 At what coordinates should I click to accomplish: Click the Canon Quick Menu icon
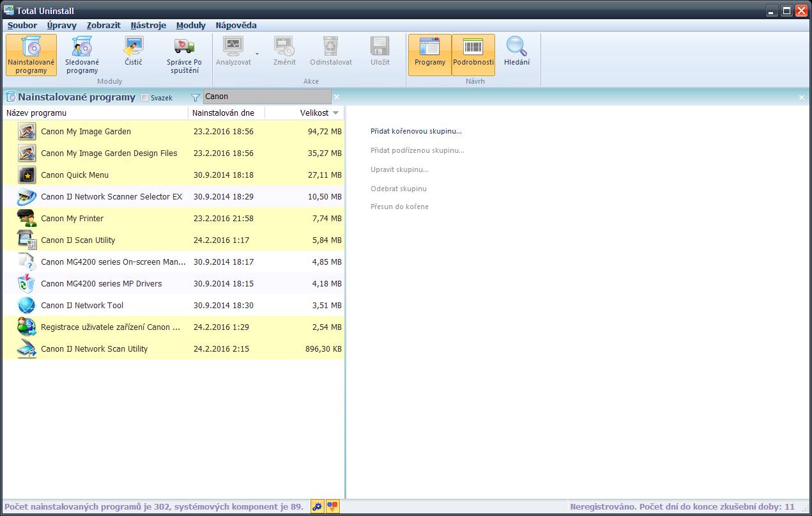coord(27,175)
